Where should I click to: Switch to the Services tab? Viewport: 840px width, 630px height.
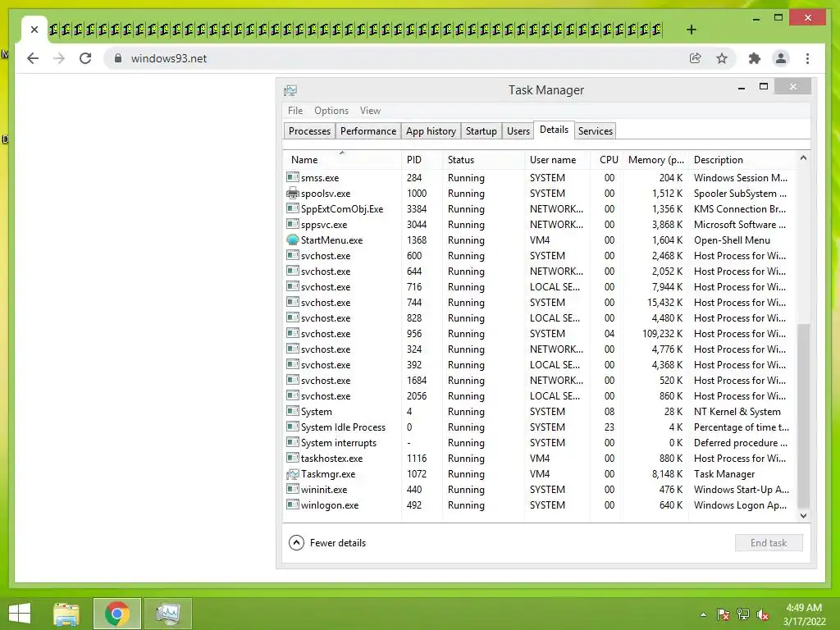[596, 131]
